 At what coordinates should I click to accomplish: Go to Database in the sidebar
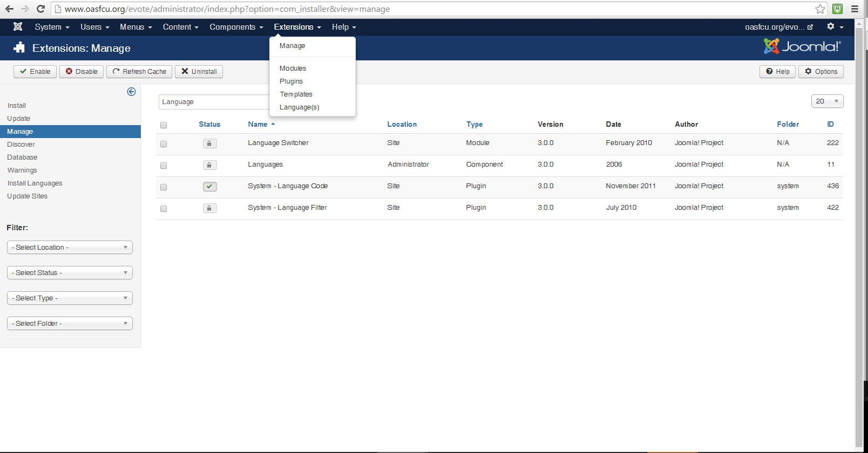click(x=22, y=157)
